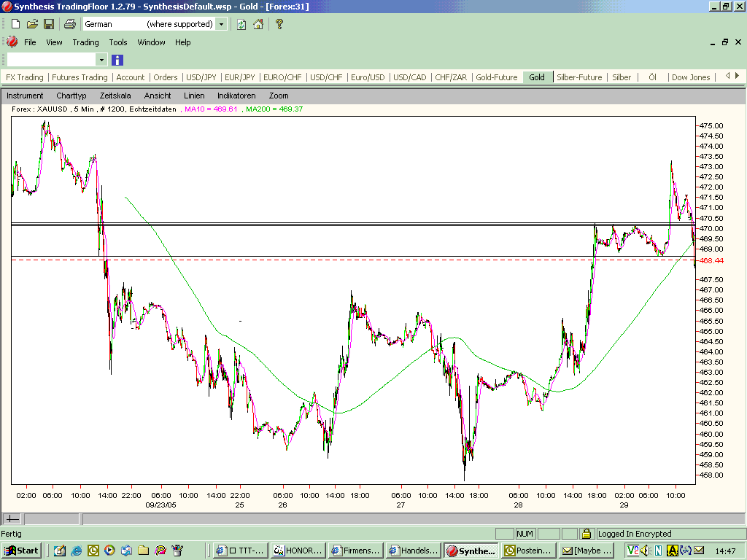747x560 pixels.
Task: Switch to the HONOR taskbar window
Action: (x=298, y=551)
